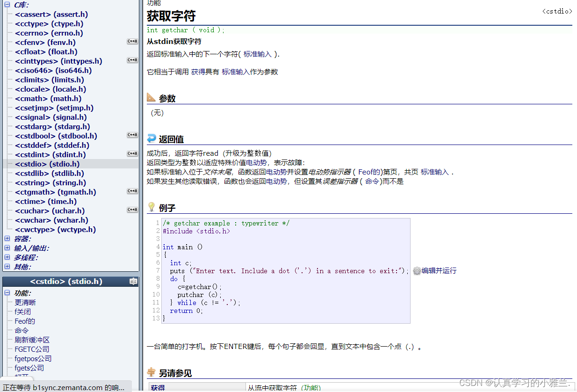Click the book icon in cstdio panel header
The height and width of the screenshot is (392, 577).
coord(133,282)
